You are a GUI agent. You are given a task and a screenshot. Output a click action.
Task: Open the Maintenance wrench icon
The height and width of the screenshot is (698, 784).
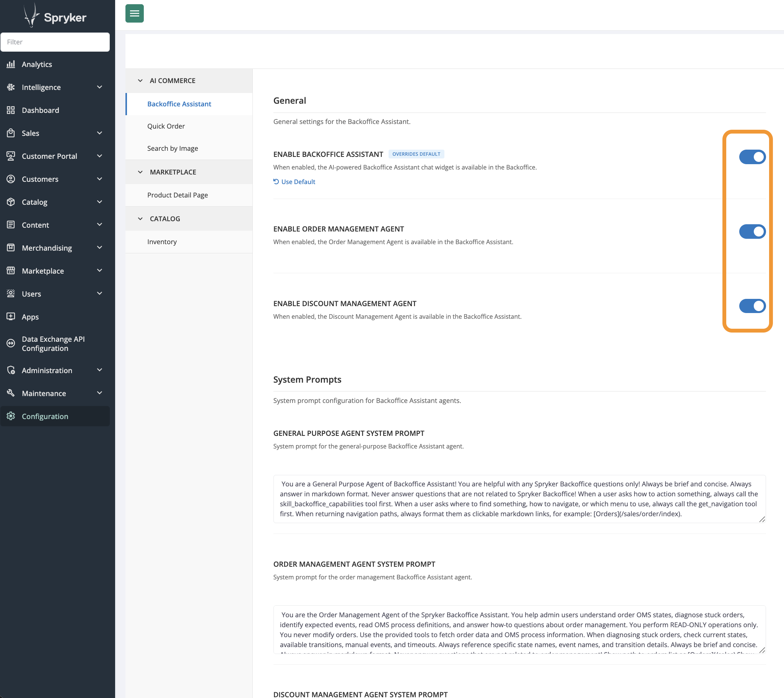pyautogui.click(x=10, y=393)
